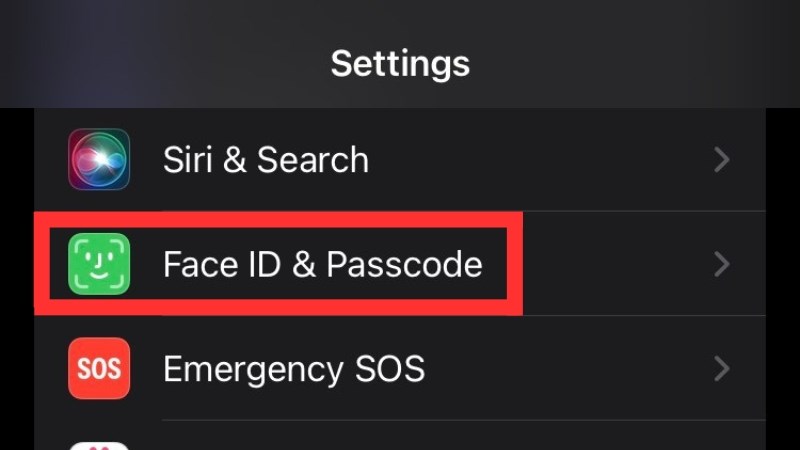Screen dimensions: 800x450
Task: Tap the red SOS icon
Action: tap(99, 369)
